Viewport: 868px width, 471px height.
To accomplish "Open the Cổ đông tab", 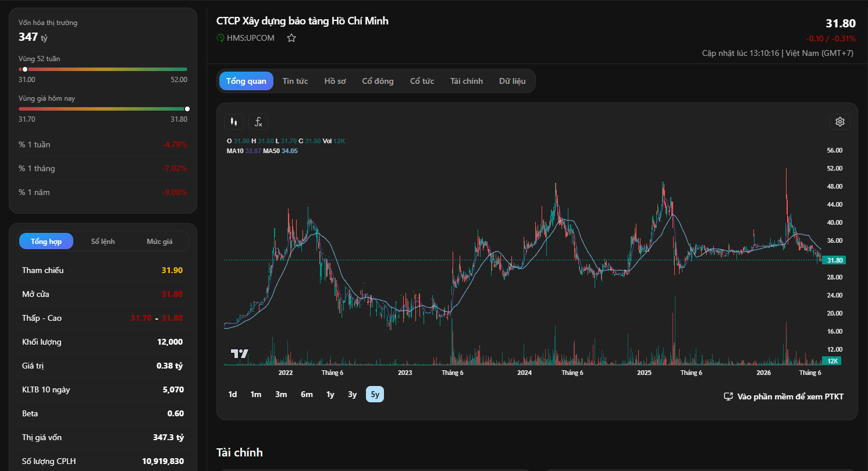I will tap(378, 81).
